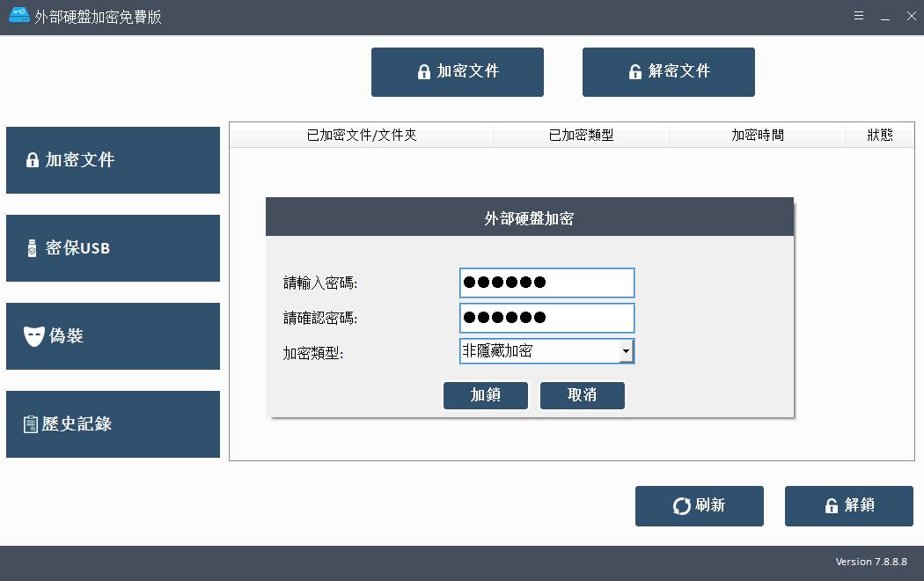Viewport: 924px width, 581px height.
Task: Click the mask icon beside 偽裝
Action: click(x=34, y=336)
